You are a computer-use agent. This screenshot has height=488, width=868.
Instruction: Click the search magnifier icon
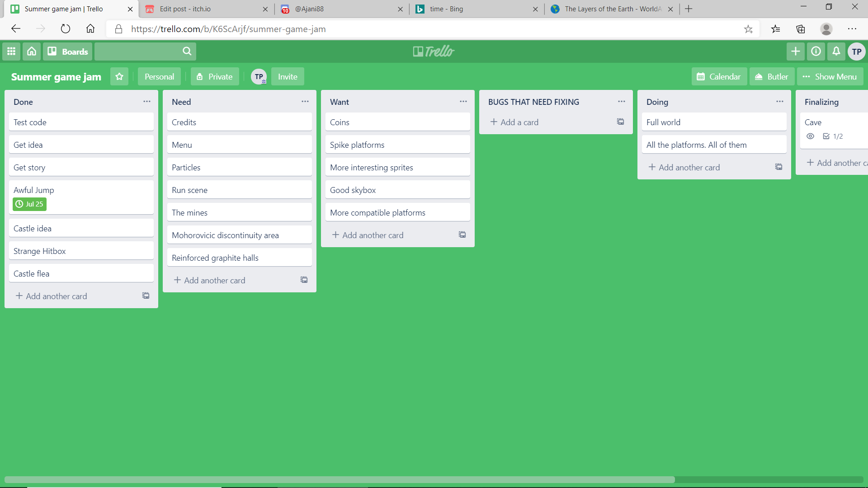187,52
